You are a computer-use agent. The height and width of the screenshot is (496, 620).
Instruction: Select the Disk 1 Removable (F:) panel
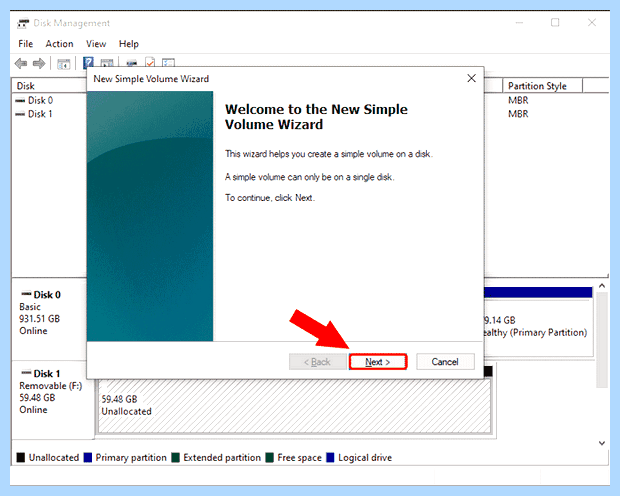pos(53,399)
